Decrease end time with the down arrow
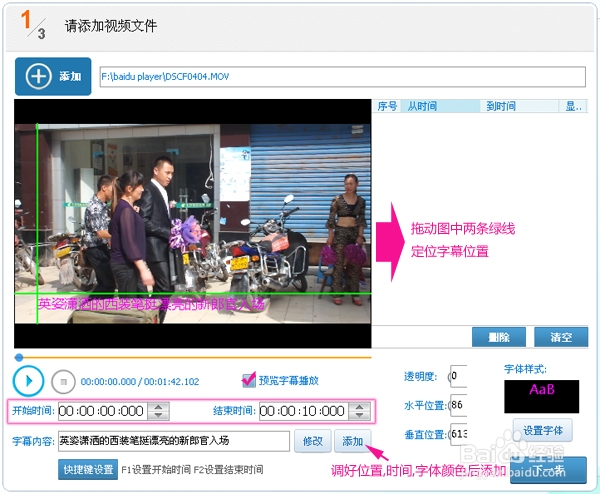This screenshot has height=494, width=600. point(359,416)
